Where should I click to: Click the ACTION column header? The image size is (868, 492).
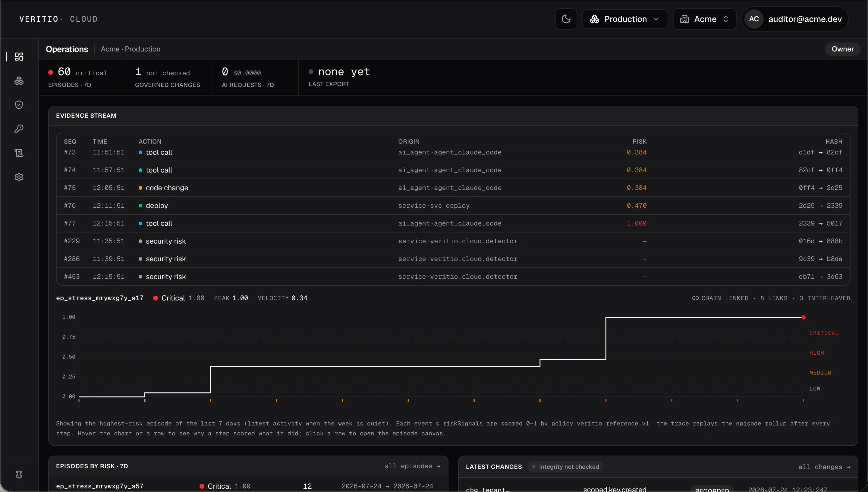(x=150, y=142)
